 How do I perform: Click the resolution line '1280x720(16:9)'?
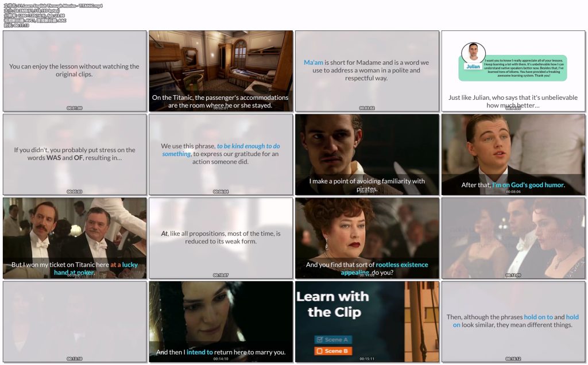click(x=34, y=15)
